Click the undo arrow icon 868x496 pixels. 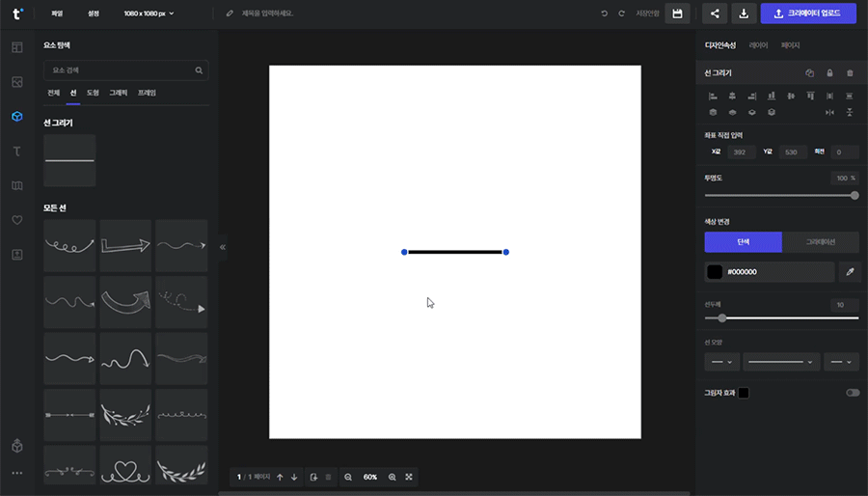click(605, 14)
